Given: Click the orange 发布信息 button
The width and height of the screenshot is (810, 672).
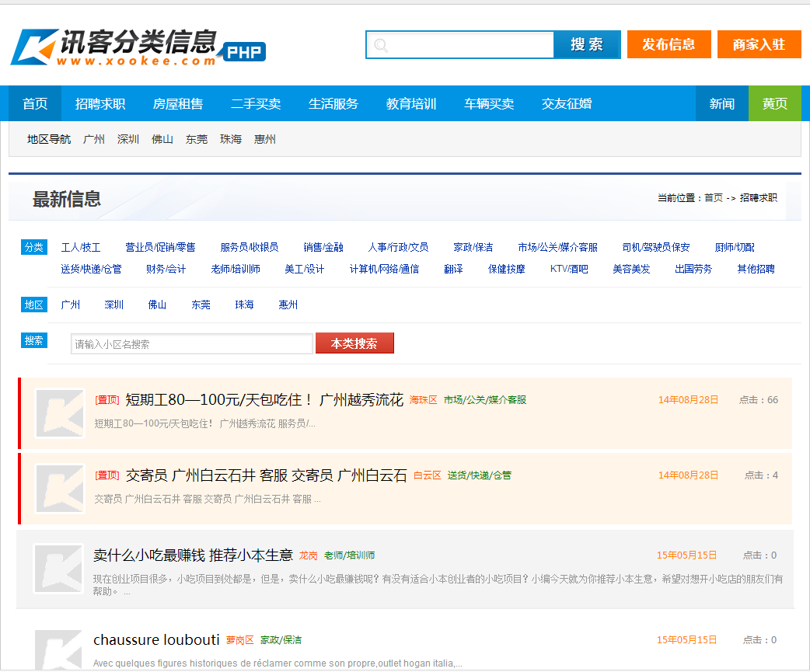Looking at the screenshot, I should click(669, 44).
